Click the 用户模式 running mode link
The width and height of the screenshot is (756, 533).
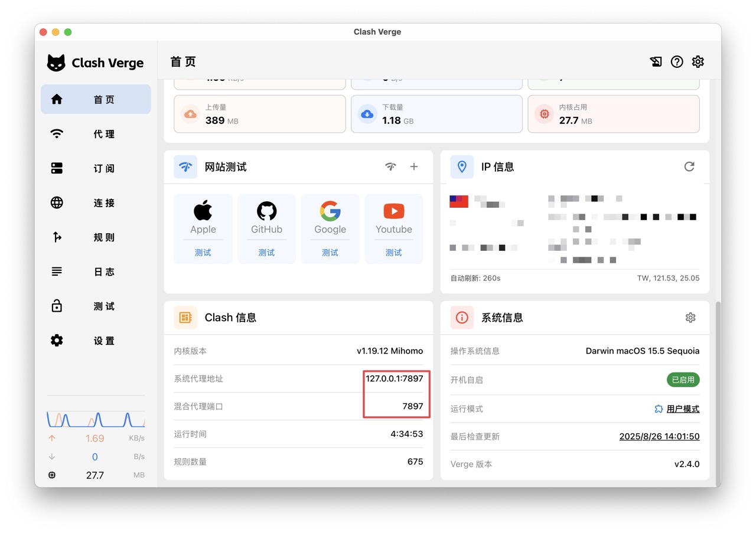683,408
